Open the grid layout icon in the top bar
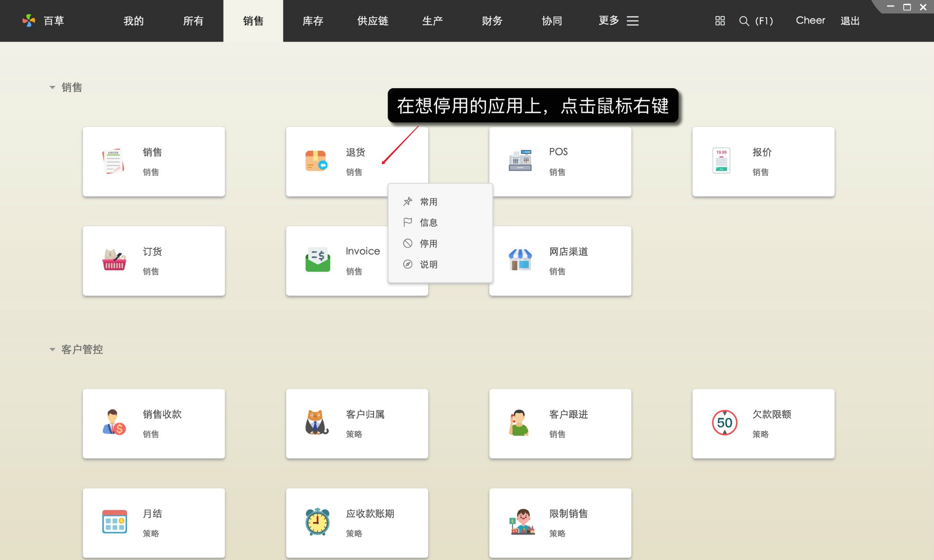 pos(720,21)
